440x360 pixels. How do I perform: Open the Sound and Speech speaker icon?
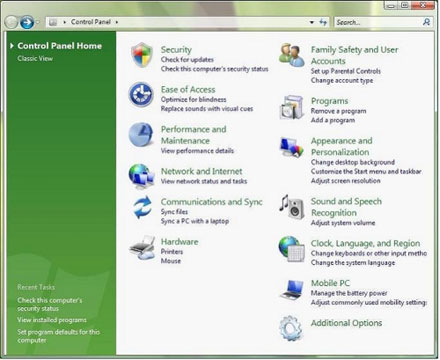(292, 207)
